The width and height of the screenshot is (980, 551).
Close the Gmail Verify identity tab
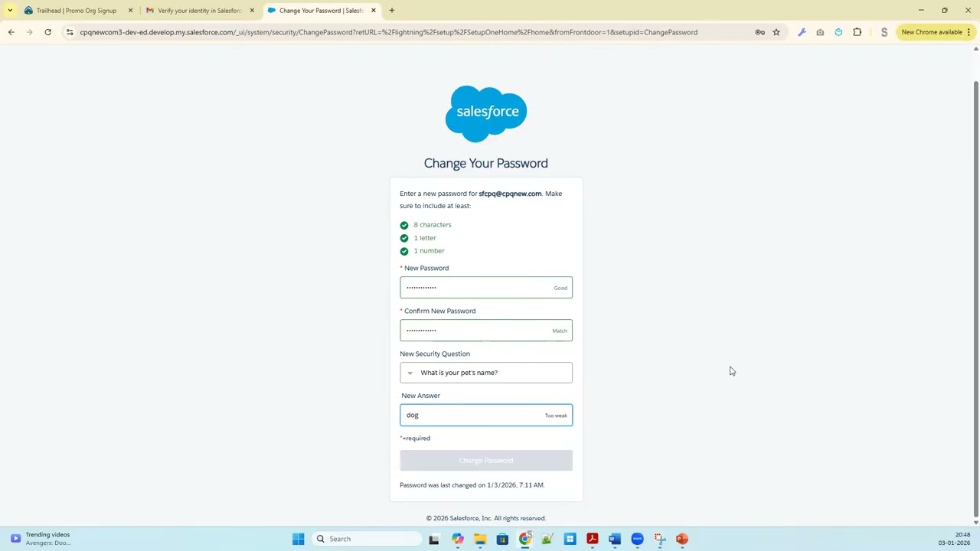tap(252, 10)
